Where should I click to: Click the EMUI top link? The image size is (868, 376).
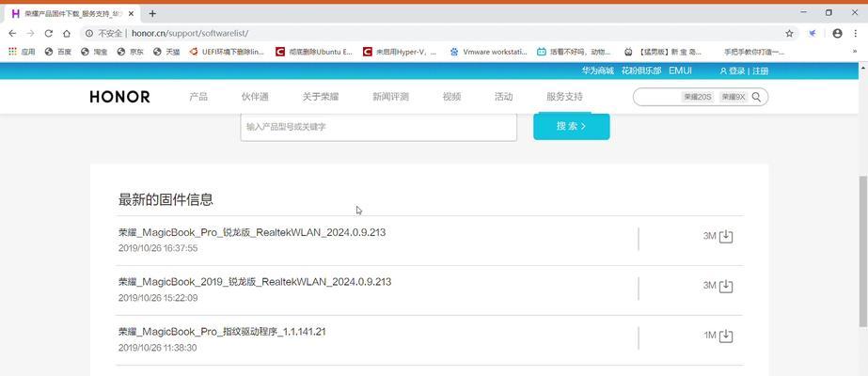pos(680,70)
